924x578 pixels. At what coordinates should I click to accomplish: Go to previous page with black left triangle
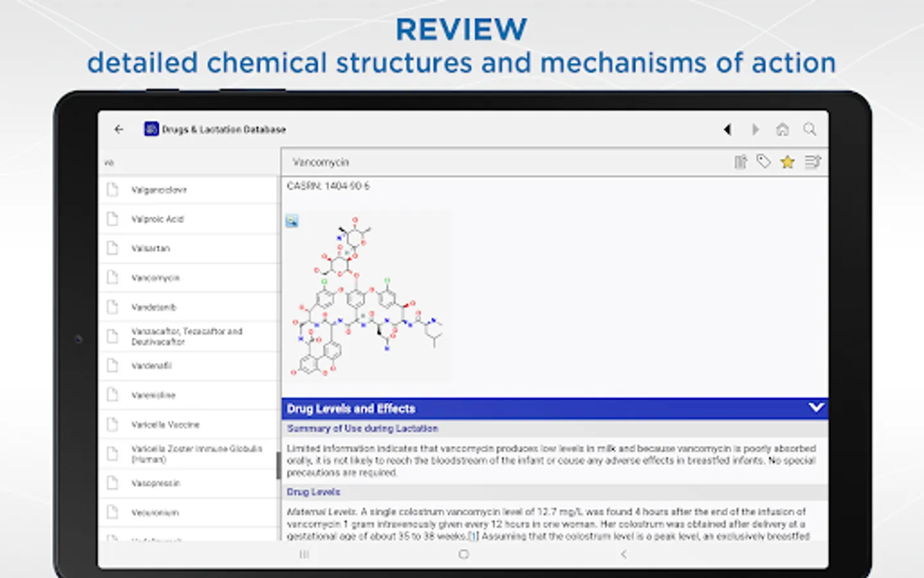coord(728,130)
